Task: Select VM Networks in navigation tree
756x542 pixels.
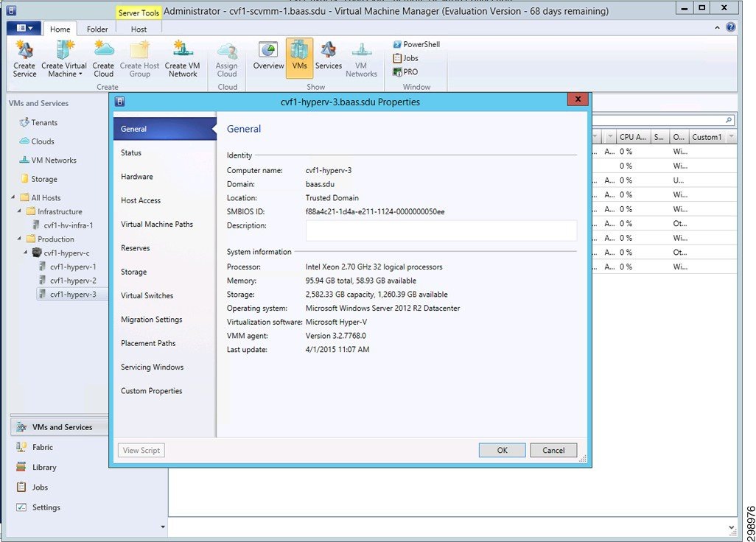Action: [48, 160]
